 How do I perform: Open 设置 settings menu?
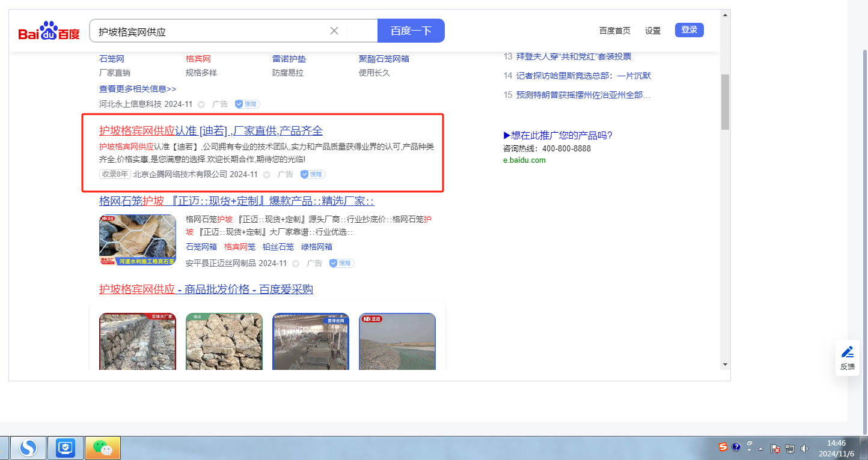[653, 31]
